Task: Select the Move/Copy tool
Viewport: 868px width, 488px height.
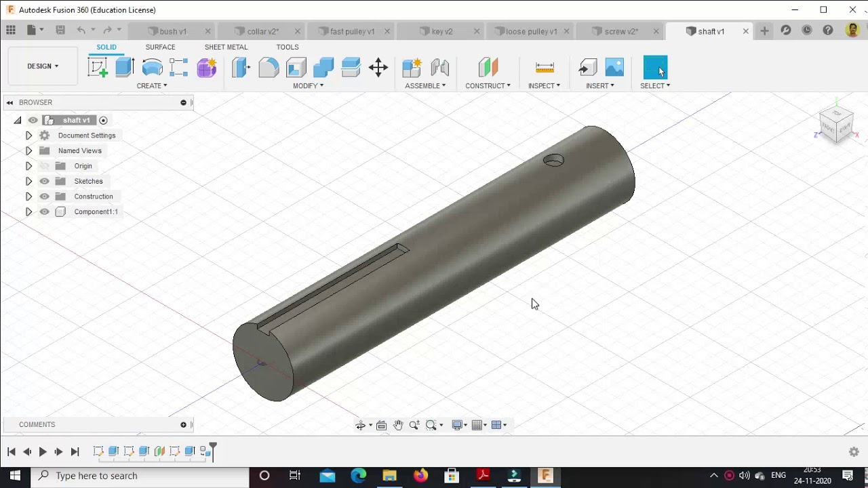Action: tap(378, 67)
